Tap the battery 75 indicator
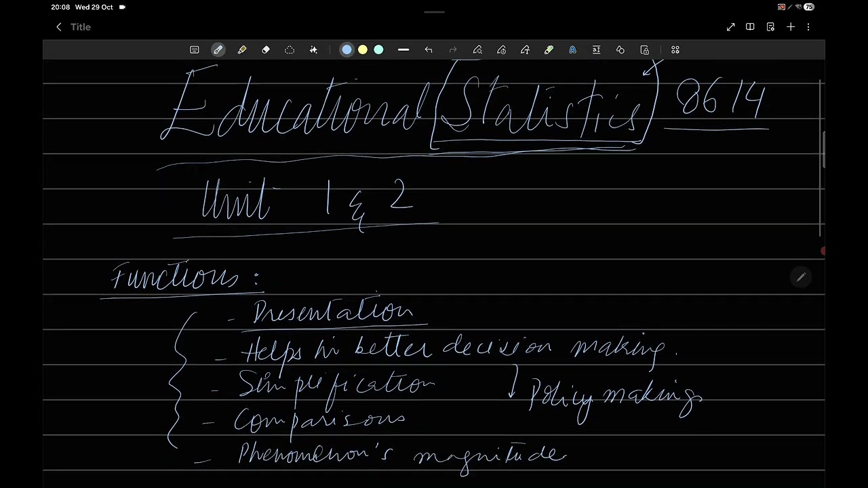Screen dimensions: 868x488 pyautogui.click(x=809, y=7)
